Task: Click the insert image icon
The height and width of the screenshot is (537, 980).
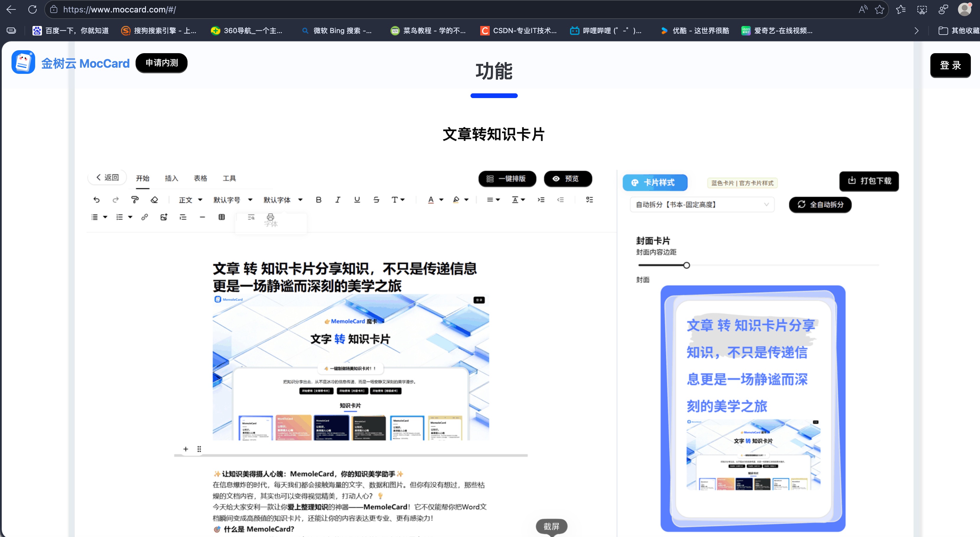Action: coord(164,217)
